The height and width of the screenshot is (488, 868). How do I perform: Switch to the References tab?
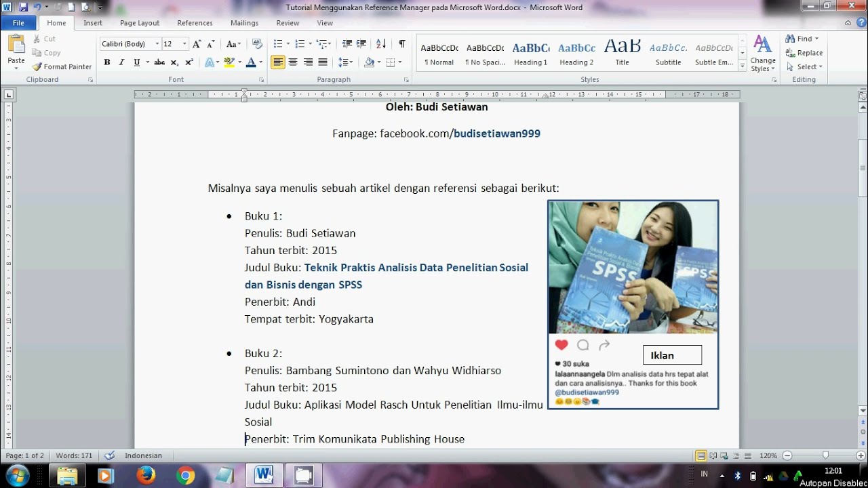click(x=195, y=22)
